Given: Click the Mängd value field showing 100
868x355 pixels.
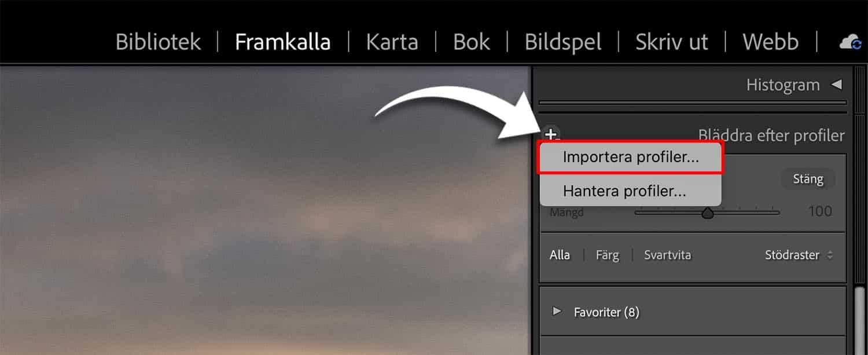Looking at the screenshot, I should click(820, 211).
